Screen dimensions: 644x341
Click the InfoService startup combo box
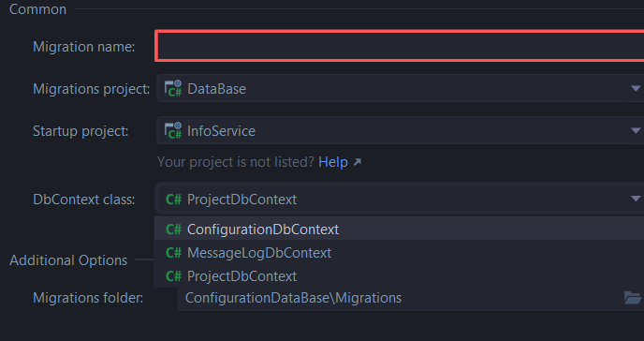click(401, 130)
